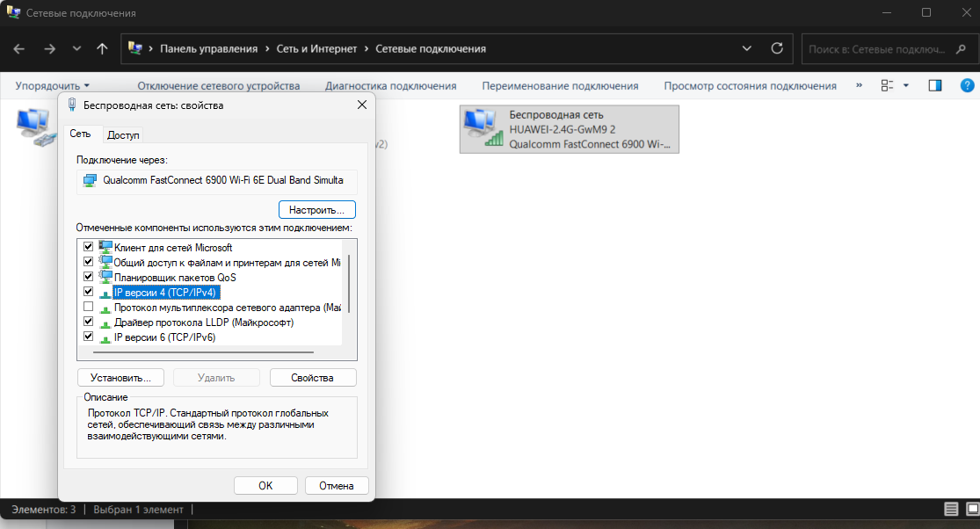Refresh the Network Connections folder
The height and width of the screenshot is (529, 980).
point(777,48)
